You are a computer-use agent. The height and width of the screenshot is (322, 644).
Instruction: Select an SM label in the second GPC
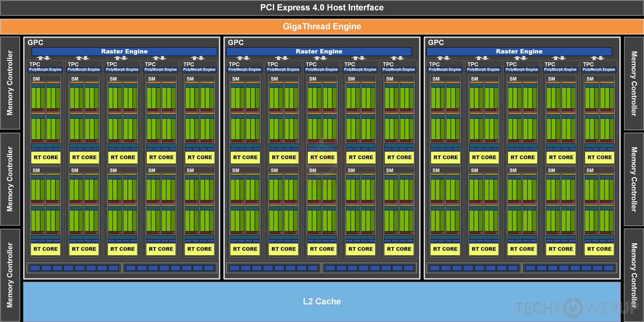pyautogui.click(x=236, y=79)
